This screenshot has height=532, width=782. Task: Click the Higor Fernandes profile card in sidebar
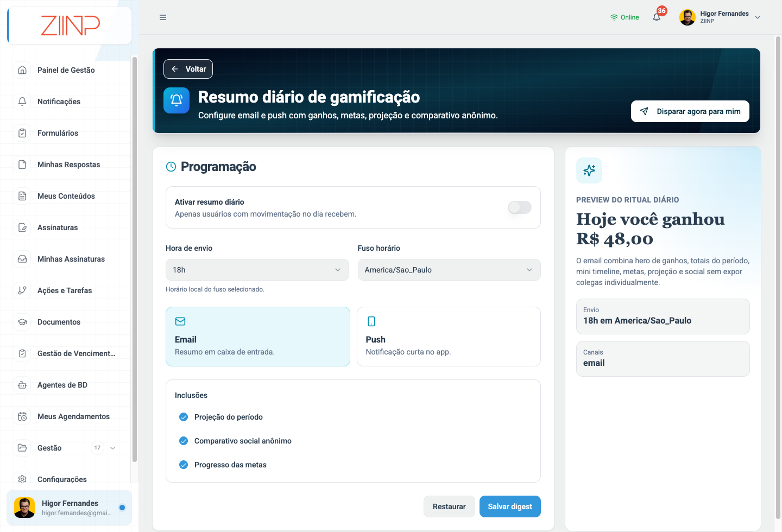tap(70, 508)
